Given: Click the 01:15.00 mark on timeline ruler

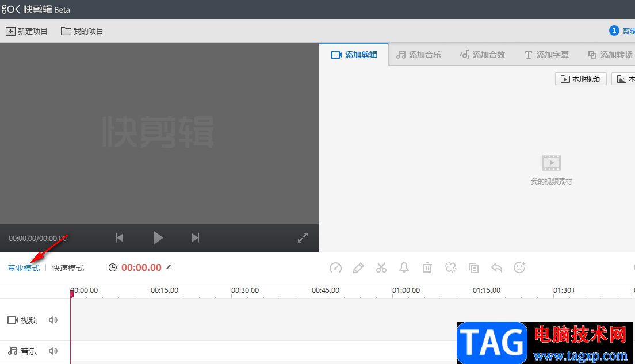Looking at the screenshot, I should point(487,290).
